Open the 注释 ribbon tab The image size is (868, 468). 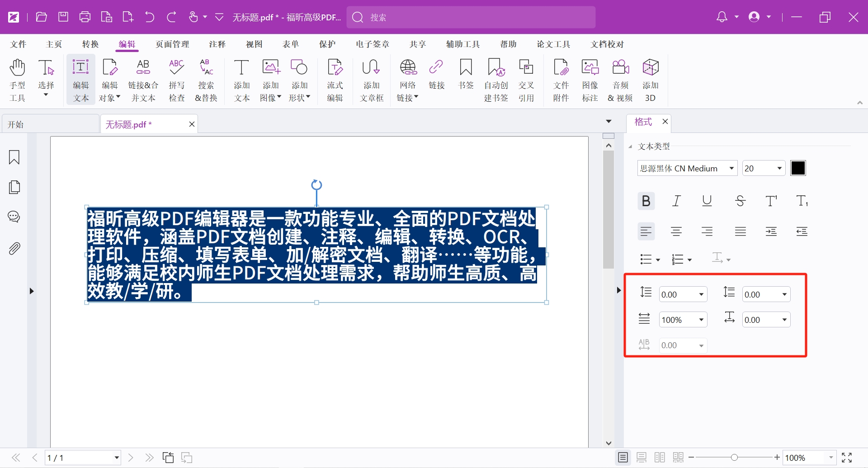217,44
